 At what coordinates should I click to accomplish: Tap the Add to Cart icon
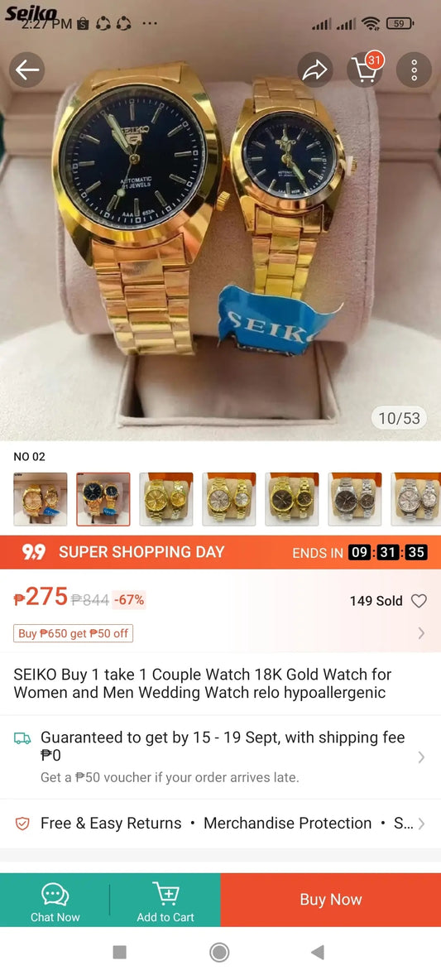[x=165, y=894]
